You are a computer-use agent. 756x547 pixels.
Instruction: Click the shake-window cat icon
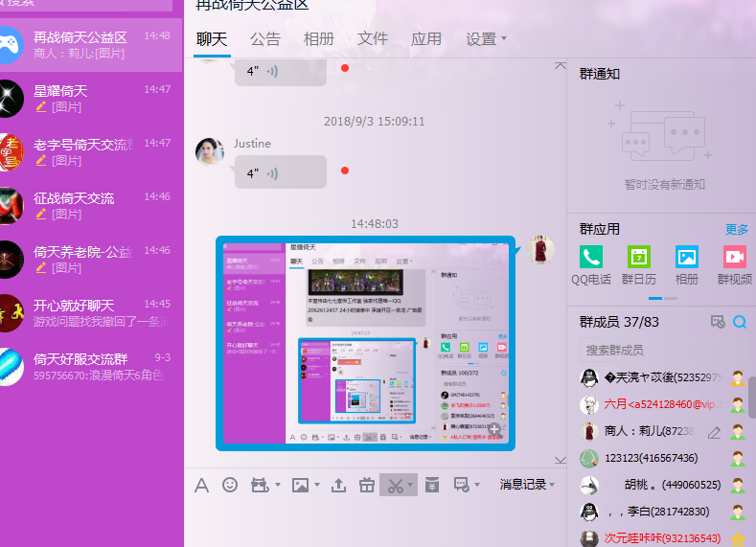260,485
